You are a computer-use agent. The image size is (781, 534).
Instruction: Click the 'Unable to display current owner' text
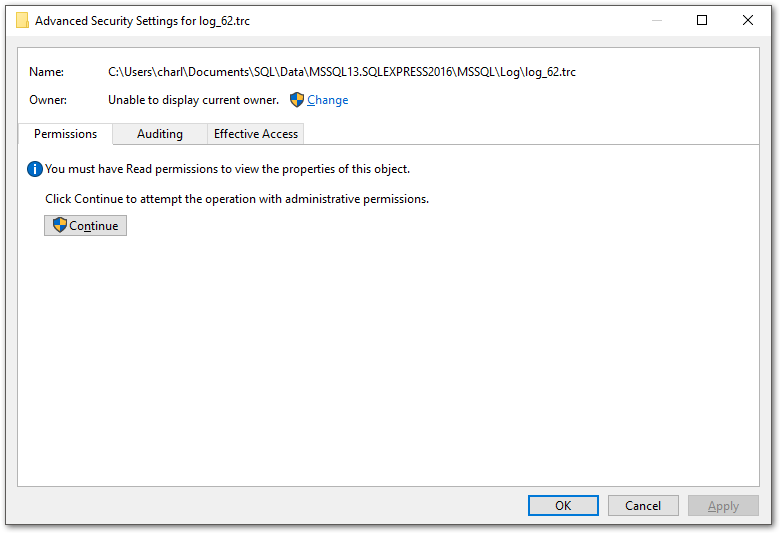193,100
